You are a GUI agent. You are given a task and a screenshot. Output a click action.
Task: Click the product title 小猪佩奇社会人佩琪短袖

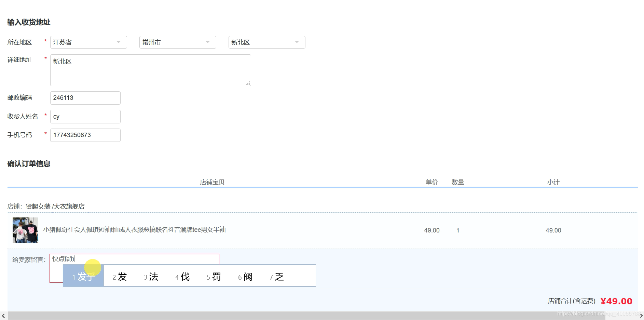[x=134, y=230]
